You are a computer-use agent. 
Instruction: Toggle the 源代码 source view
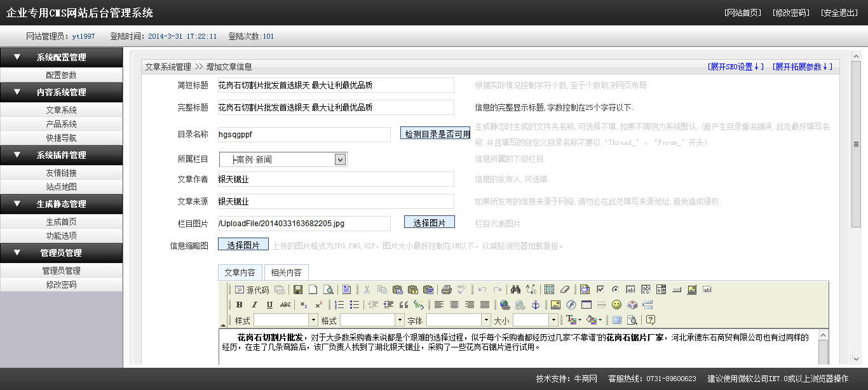tap(252, 290)
